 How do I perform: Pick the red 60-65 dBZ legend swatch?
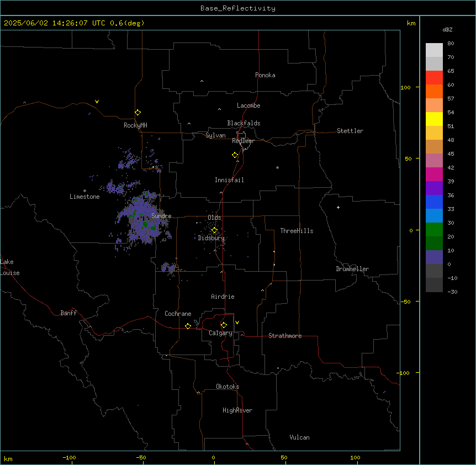pos(434,78)
